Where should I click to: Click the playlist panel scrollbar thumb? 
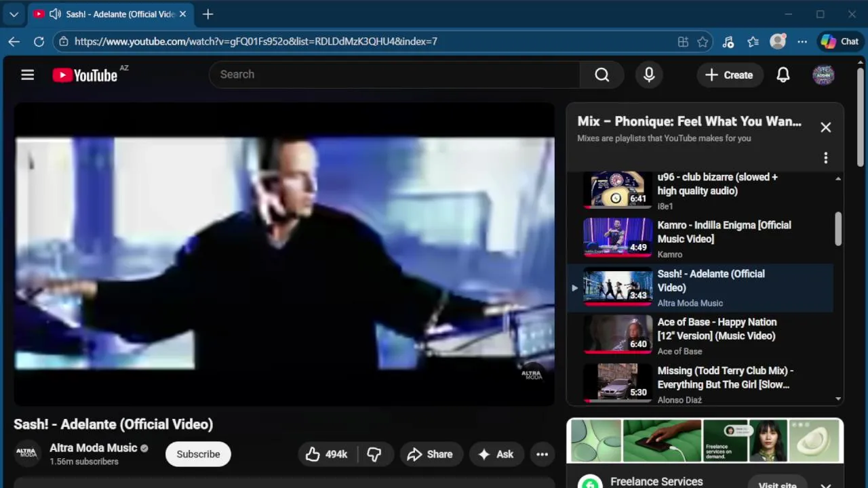838,229
